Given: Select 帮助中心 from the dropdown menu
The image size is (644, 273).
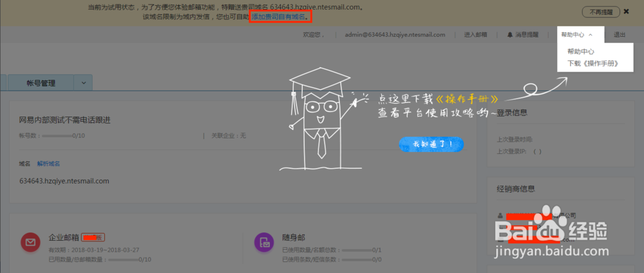Looking at the screenshot, I should 581,52.
